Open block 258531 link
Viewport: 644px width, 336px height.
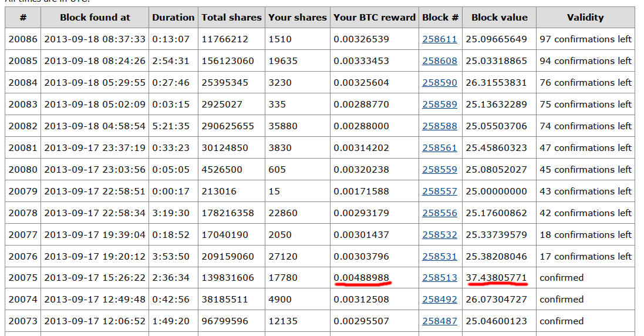point(439,257)
